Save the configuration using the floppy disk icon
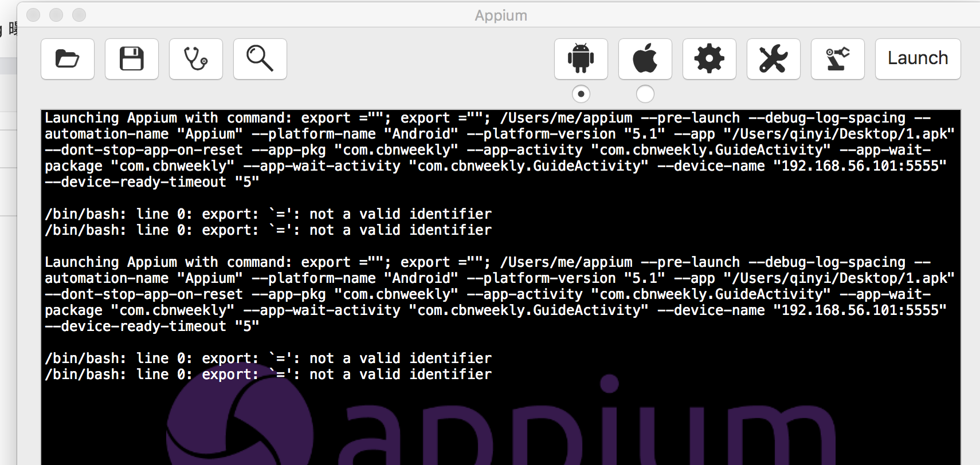This screenshot has width=980, height=465. 132,59
